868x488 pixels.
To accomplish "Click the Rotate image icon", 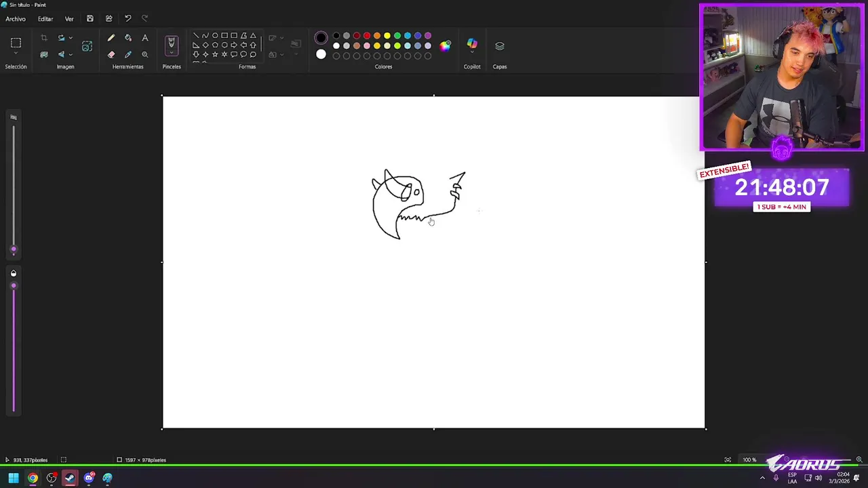I will (61, 38).
